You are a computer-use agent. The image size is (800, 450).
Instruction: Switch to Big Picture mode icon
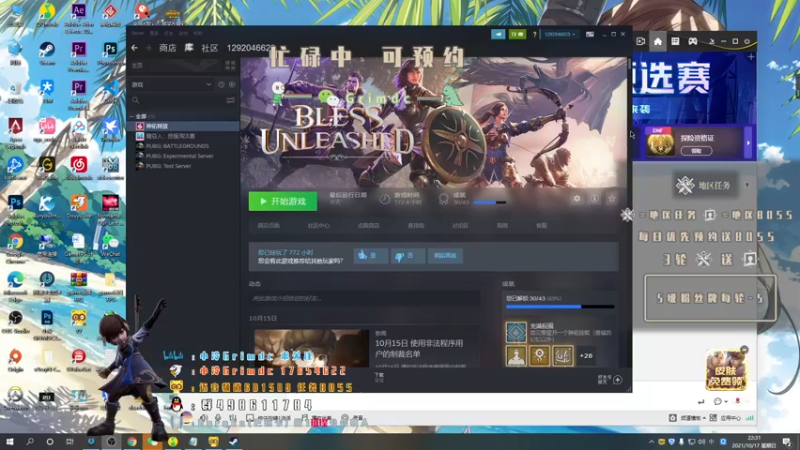click(x=590, y=34)
